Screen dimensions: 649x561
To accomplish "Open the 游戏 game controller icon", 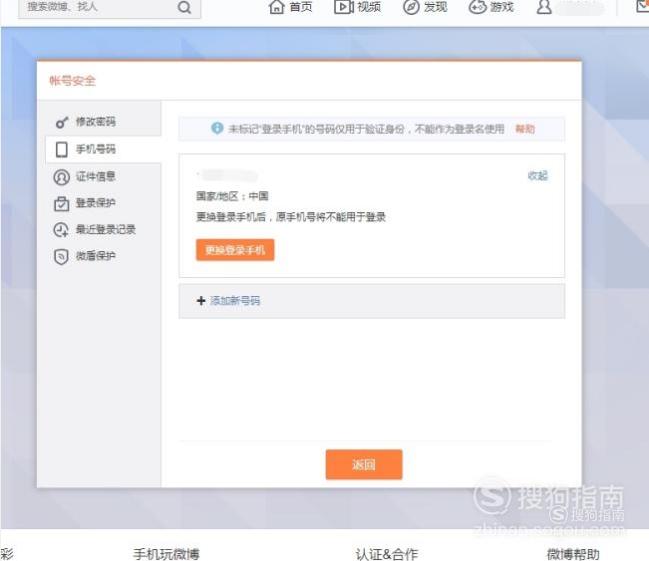I will point(477,7).
